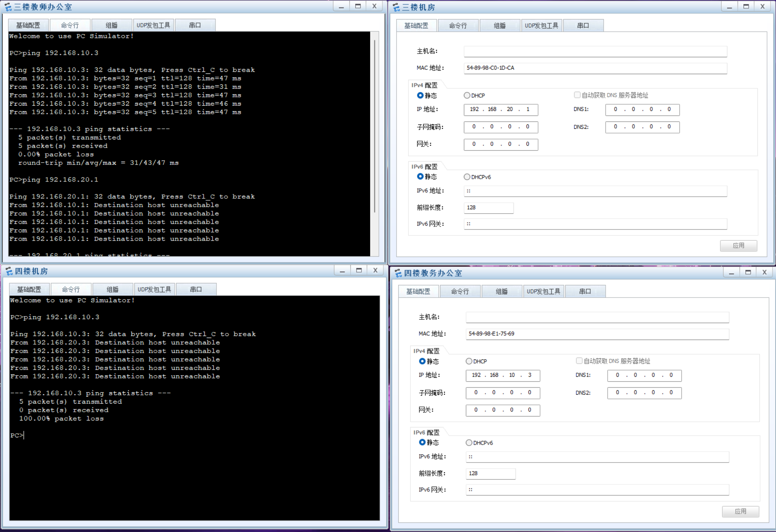
Task: Switch to 命令行 tab in 三楼机房
Action: 458,26
